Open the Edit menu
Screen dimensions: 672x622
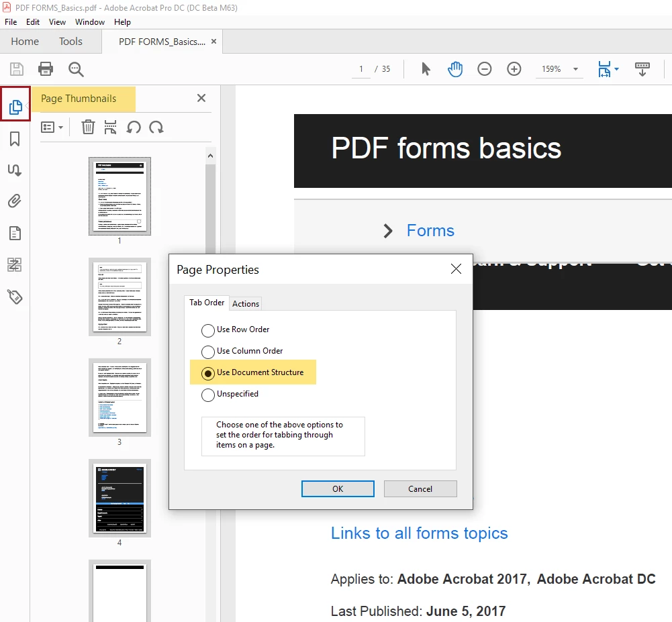tap(33, 22)
